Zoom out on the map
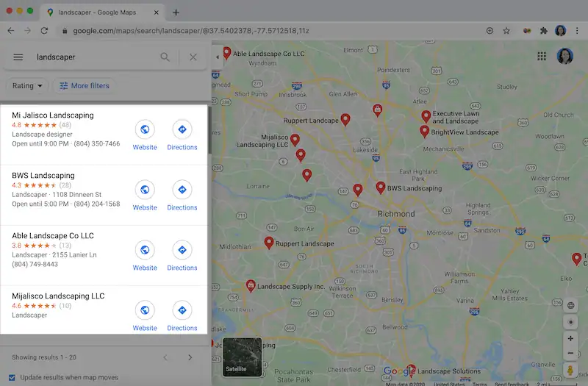The image size is (588, 386). click(x=570, y=353)
